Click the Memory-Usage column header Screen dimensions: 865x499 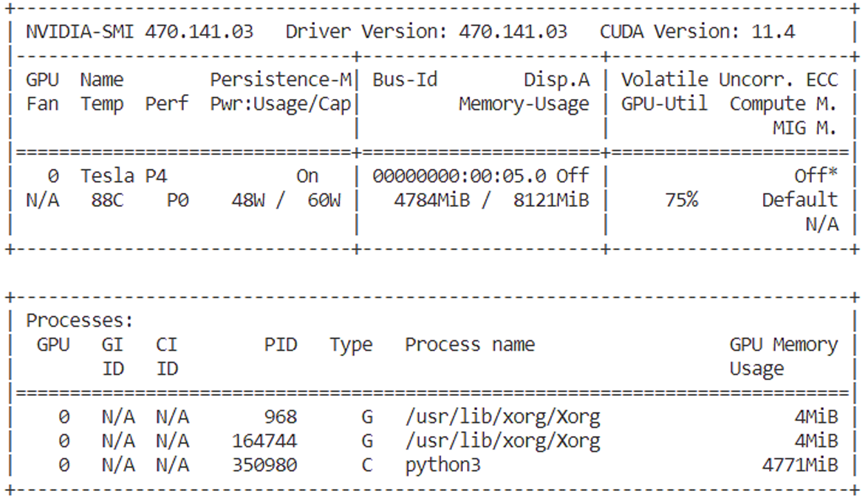pyautogui.click(x=523, y=103)
